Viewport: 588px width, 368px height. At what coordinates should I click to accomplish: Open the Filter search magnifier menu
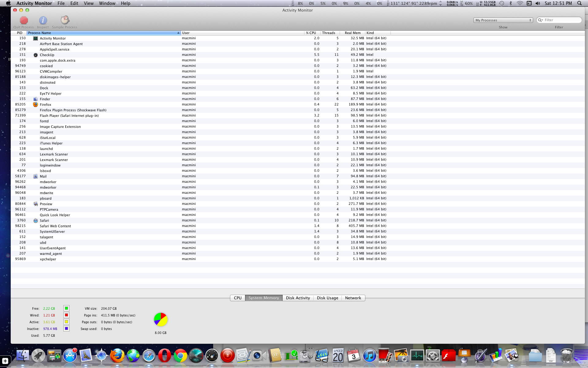pos(541,20)
